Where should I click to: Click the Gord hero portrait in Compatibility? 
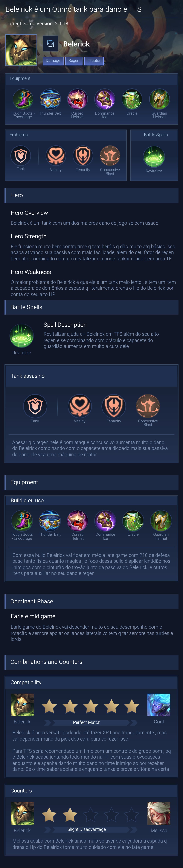(159, 705)
